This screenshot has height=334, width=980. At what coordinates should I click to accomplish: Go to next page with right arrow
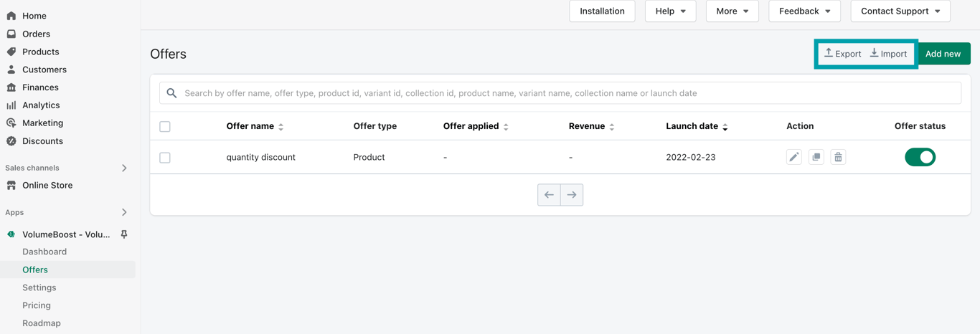(572, 195)
